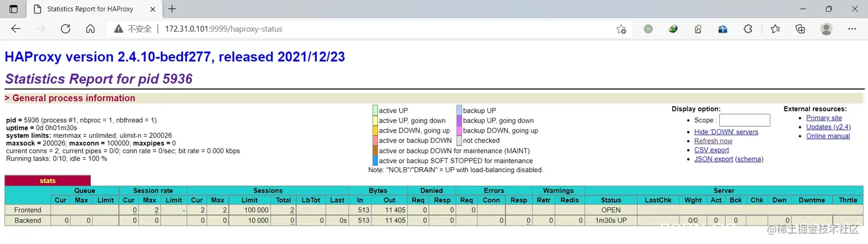Open a new tab with the plus button
Viewport: 868px width, 244px height.
[x=172, y=9]
